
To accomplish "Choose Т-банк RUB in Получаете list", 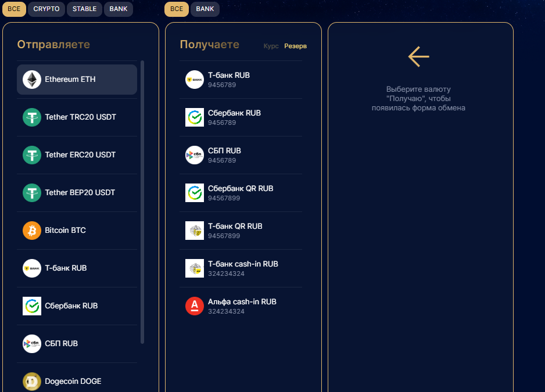I will click(x=241, y=80).
